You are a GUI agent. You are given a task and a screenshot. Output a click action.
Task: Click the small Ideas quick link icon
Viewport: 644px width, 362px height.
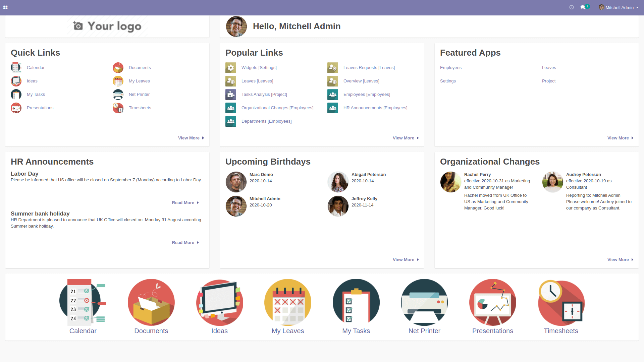(x=16, y=81)
